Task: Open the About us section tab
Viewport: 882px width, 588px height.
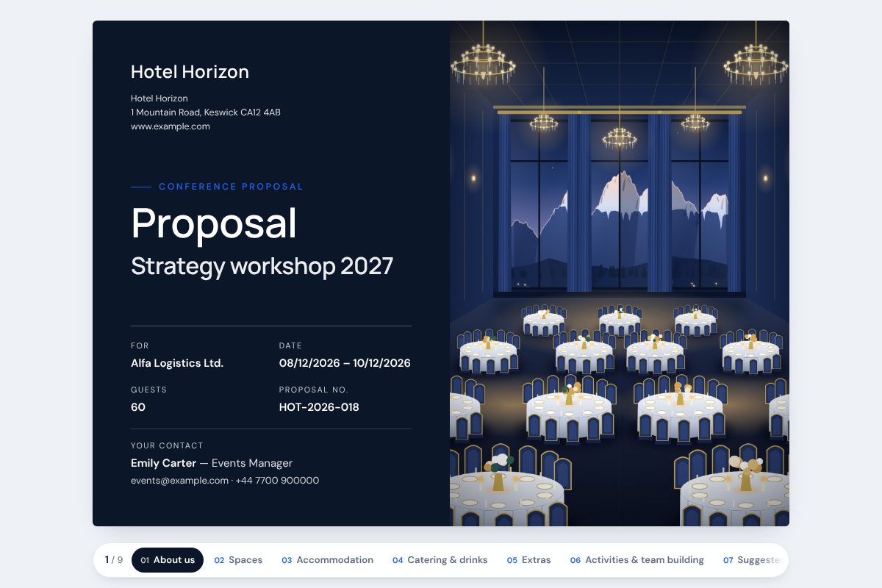Action: [168, 560]
